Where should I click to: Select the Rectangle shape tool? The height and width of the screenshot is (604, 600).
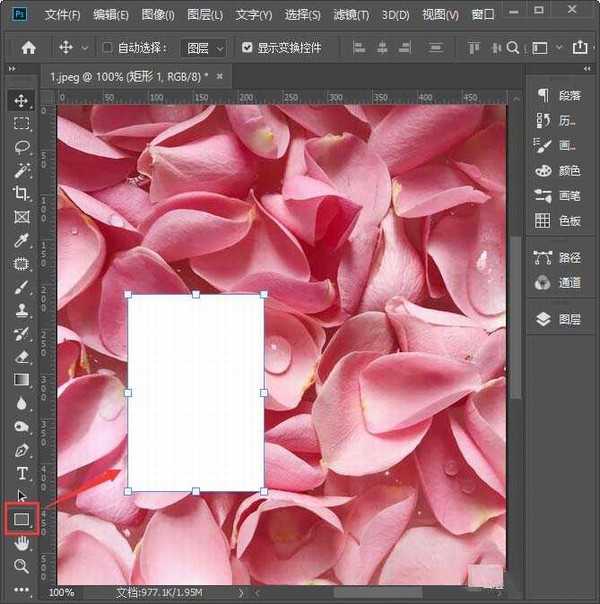coord(21,519)
